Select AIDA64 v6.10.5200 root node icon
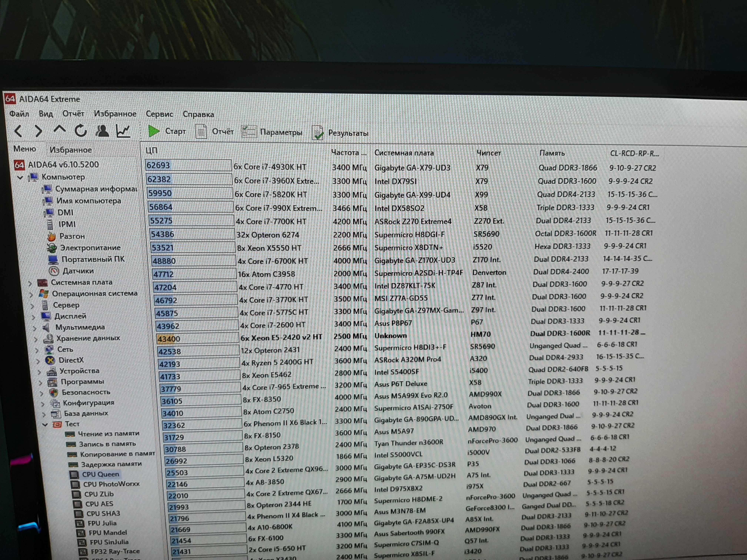The width and height of the screenshot is (747, 560). [x=19, y=165]
